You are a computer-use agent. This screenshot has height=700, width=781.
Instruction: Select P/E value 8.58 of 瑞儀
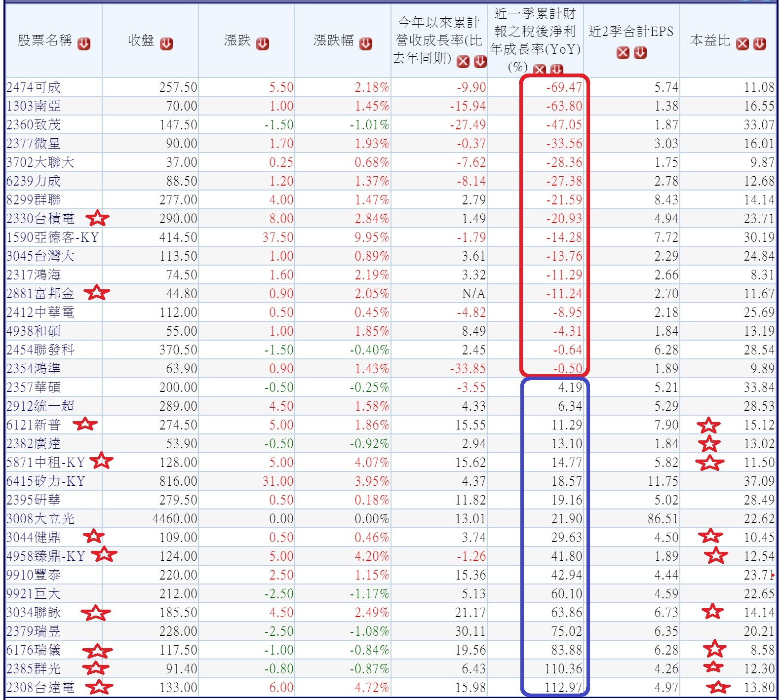click(763, 650)
